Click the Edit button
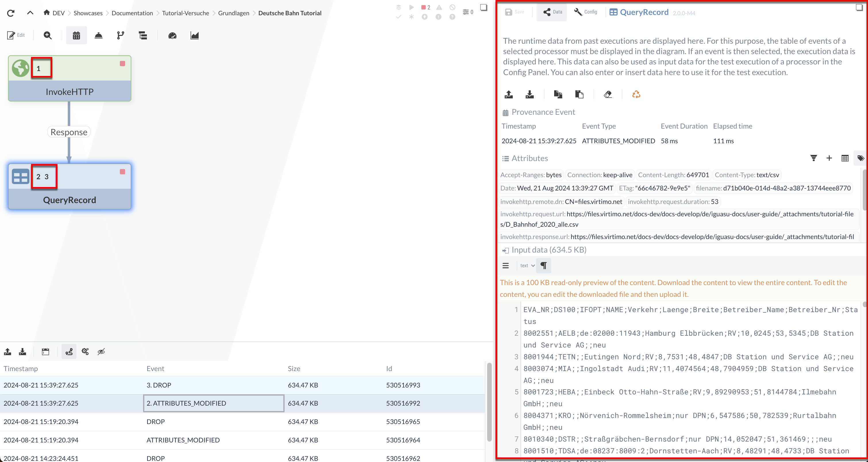 [16, 35]
